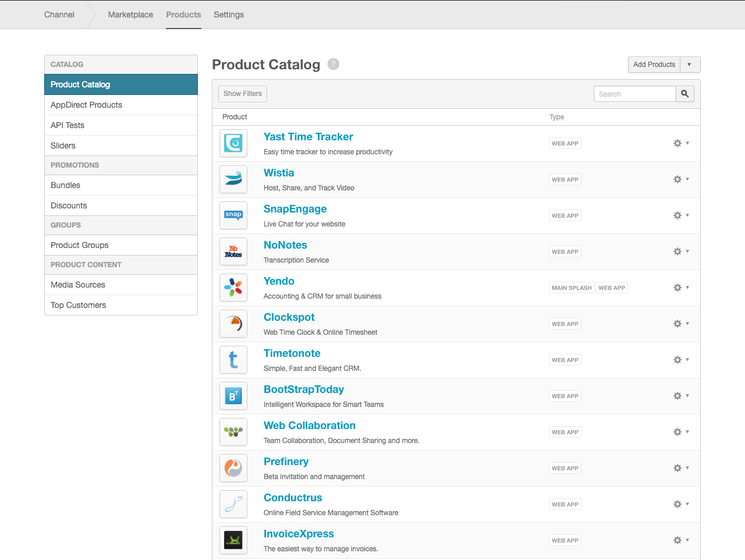Viewport: 745px width, 560px height.
Task: Click the Yast Time Tracker product icon
Action: 233,143
